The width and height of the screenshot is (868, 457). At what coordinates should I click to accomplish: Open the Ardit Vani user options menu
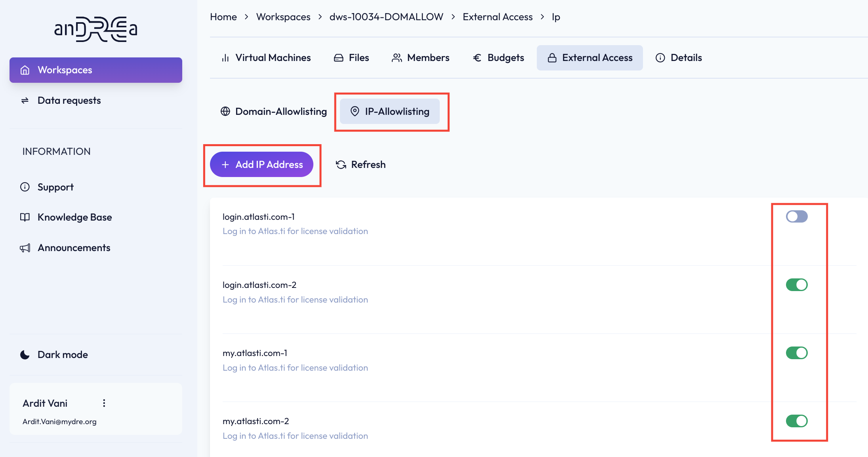coord(104,403)
